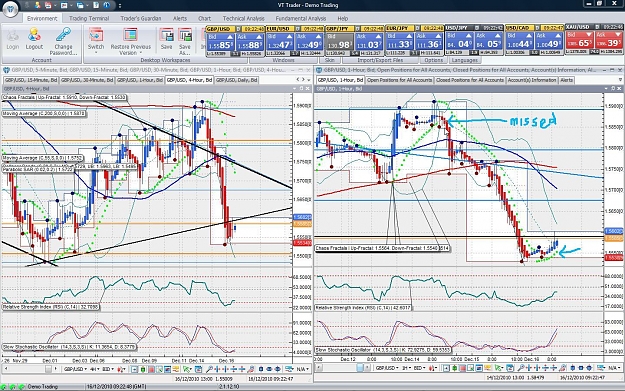625x391 pixels.
Task: Click third green connection status icon
Action: [x=22, y=387]
